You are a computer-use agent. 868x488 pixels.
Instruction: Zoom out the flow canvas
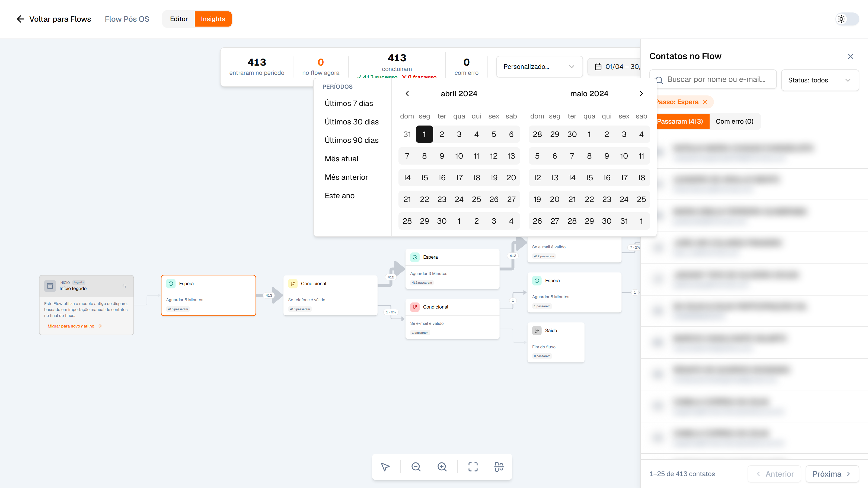pyautogui.click(x=416, y=467)
